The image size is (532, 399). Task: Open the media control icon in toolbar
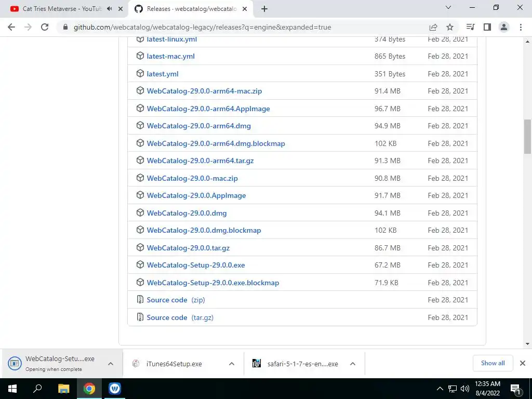coord(471,27)
